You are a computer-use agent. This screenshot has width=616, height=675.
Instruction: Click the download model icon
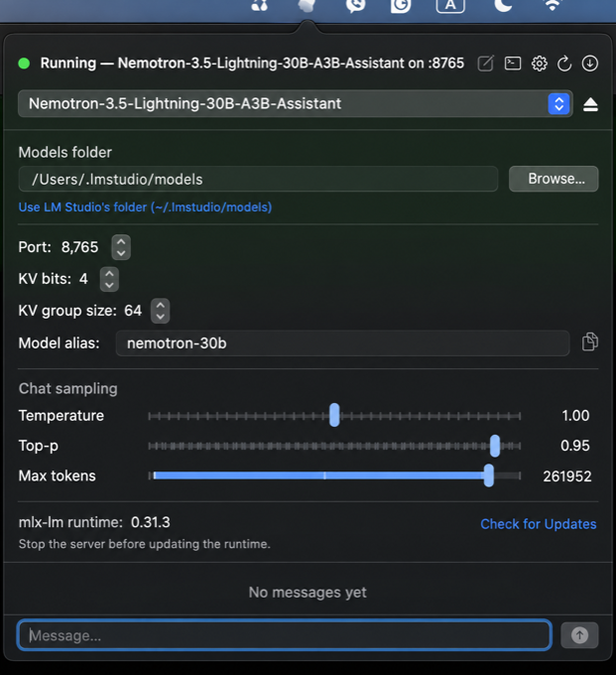click(x=589, y=64)
